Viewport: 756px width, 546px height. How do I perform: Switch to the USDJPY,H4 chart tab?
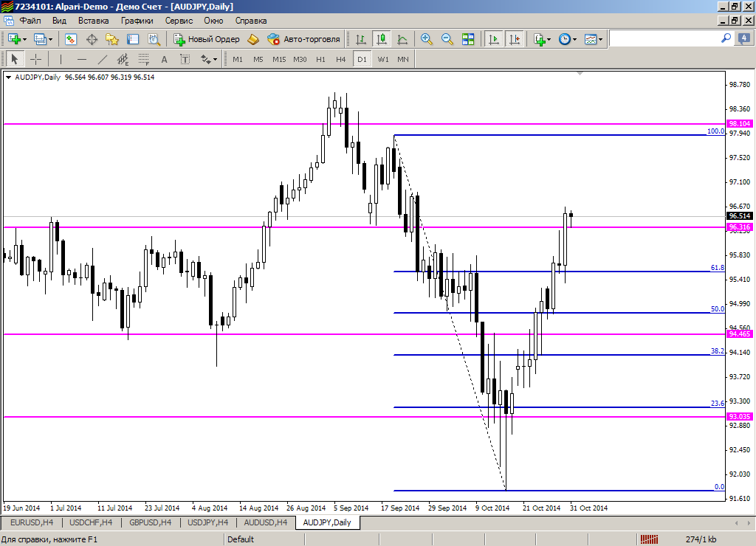point(207,522)
